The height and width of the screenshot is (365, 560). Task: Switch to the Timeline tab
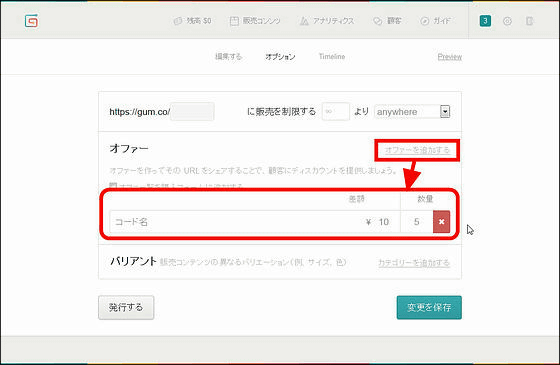tap(332, 56)
